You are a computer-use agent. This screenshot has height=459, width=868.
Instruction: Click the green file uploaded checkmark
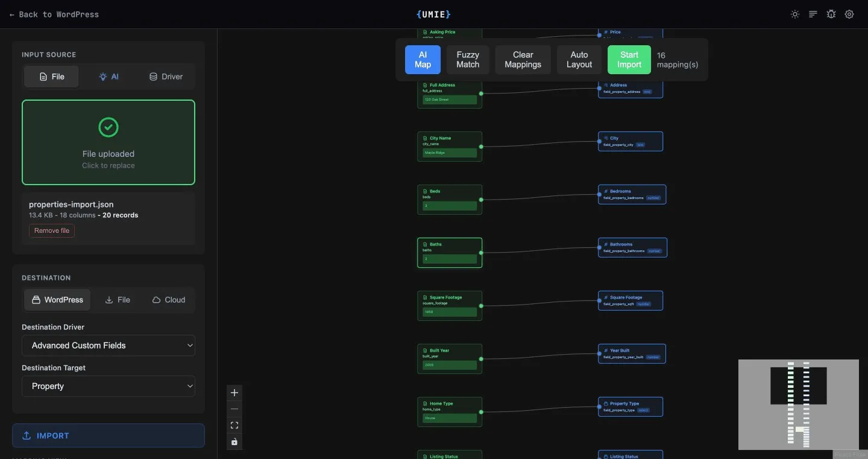click(x=108, y=127)
